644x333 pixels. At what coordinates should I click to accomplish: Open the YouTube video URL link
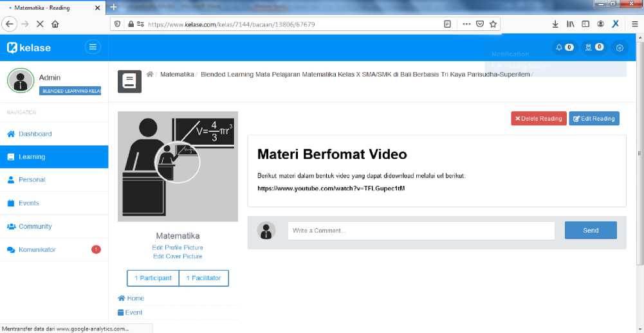click(x=331, y=188)
